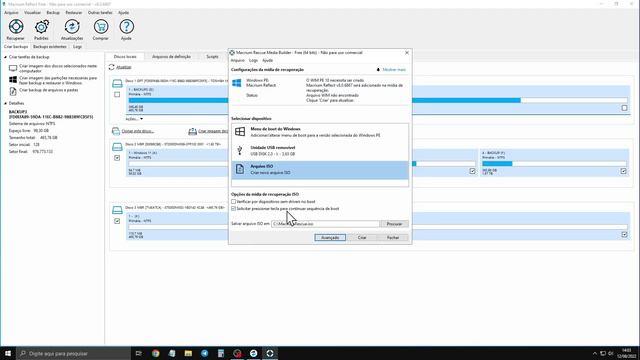Click the Disco 3 drive icon
This screenshot has width=640, height=360.
[x=117, y=210]
